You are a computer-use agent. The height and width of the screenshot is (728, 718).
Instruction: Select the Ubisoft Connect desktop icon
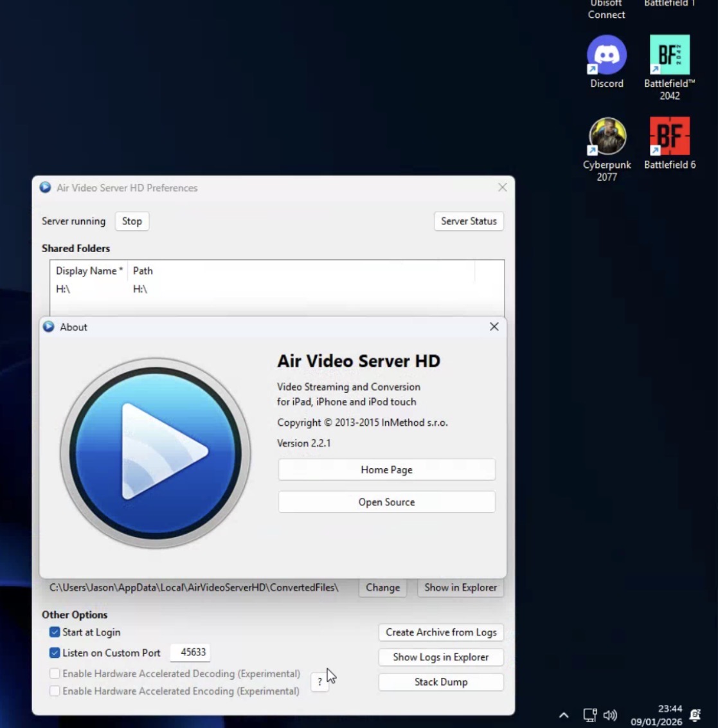pyautogui.click(x=606, y=10)
